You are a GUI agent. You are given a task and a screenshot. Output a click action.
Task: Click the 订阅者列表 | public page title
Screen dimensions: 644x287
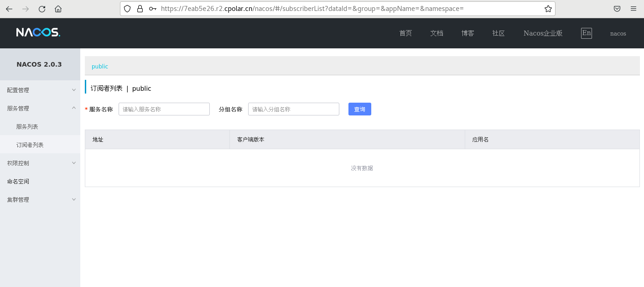[121, 88]
